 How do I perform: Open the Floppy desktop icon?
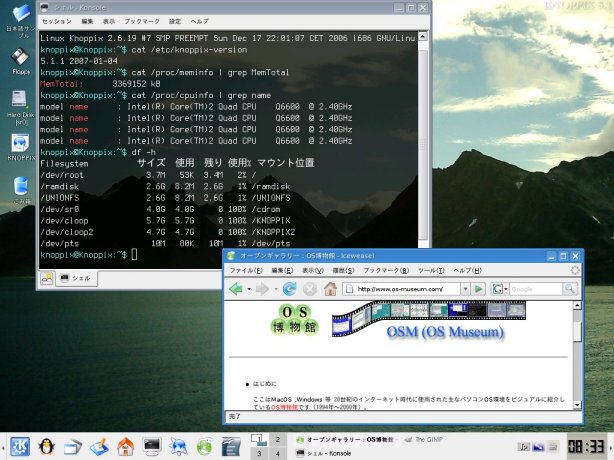pyautogui.click(x=20, y=62)
